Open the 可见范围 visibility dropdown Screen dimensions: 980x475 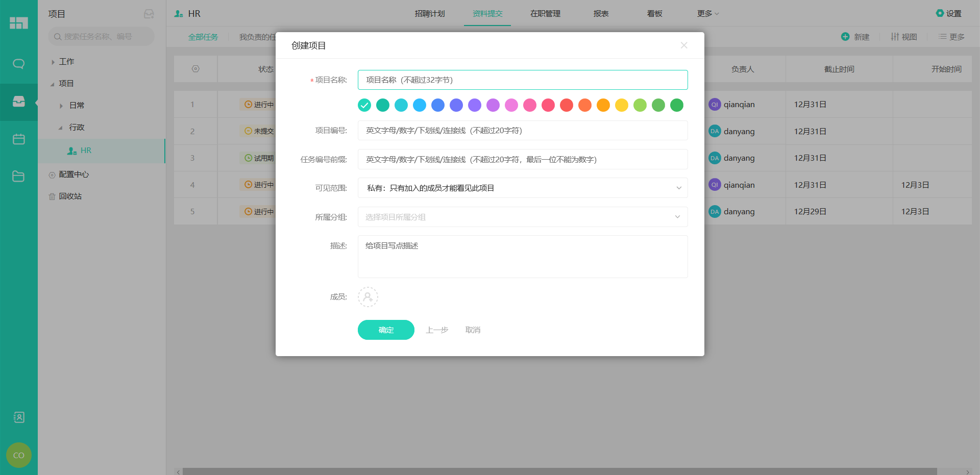(x=522, y=188)
